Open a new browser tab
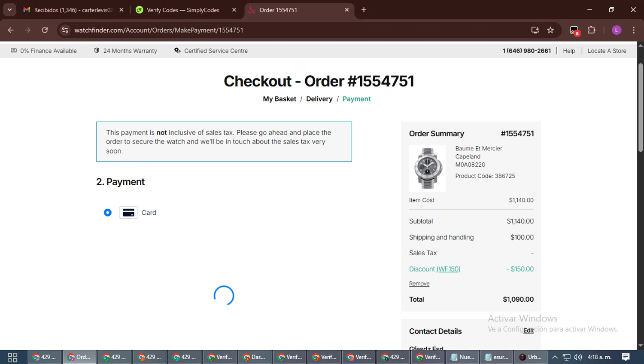This screenshot has height=364, width=644. (364, 10)
